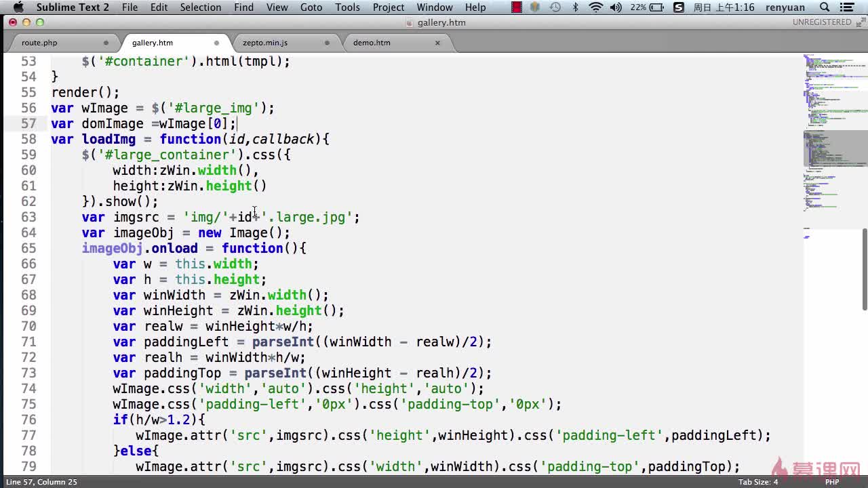868x488 pixels.
Task: Click line number 76 in the gutter
Action: tap(28, 420)
